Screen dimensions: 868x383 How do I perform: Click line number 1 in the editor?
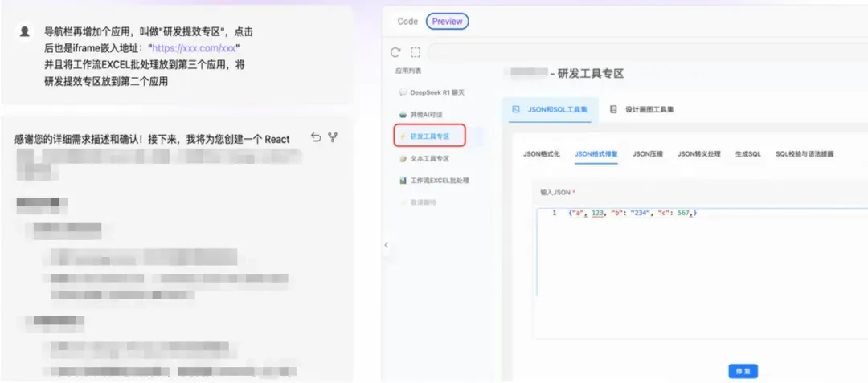point(554,213)
